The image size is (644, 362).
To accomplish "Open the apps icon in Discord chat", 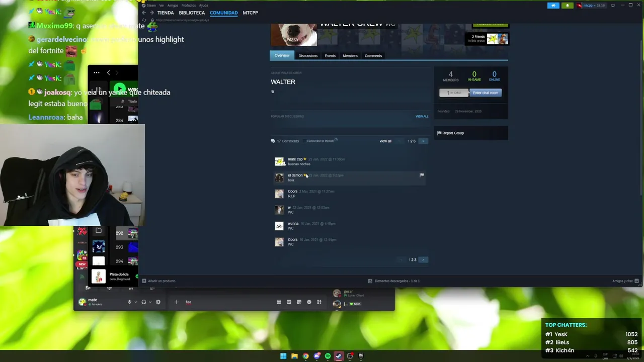I will pyautogui.click(x=319, y=302).
